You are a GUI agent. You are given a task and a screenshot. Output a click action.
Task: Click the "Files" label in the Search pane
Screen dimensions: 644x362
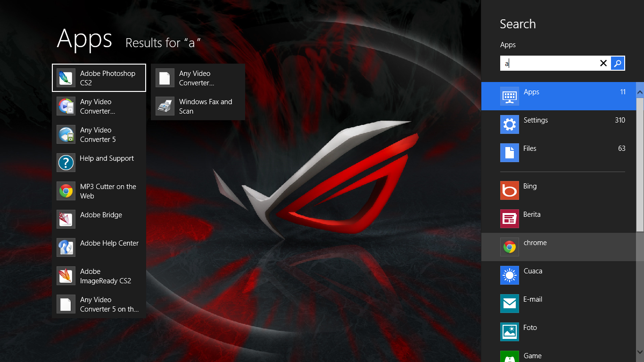(x=530, y=148)
